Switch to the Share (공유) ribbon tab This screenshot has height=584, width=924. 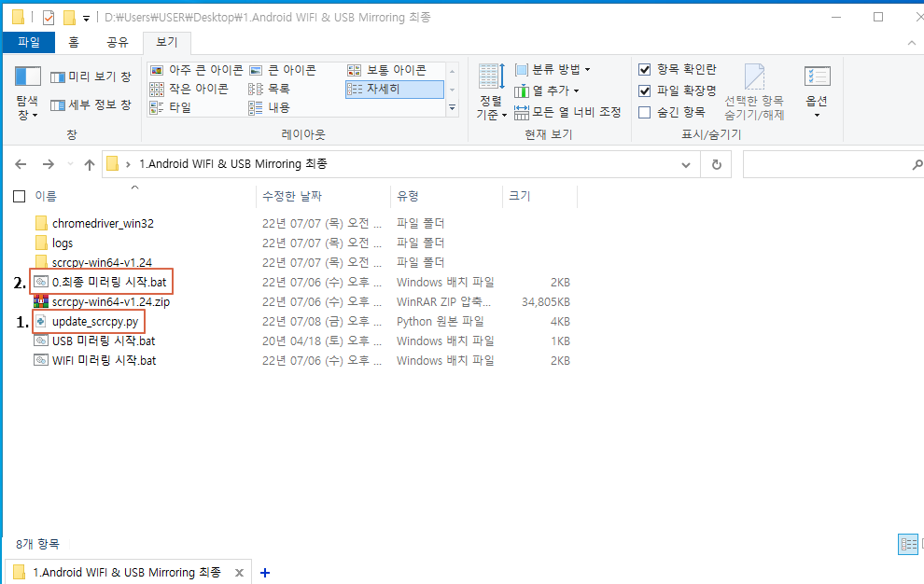(118, 42)
